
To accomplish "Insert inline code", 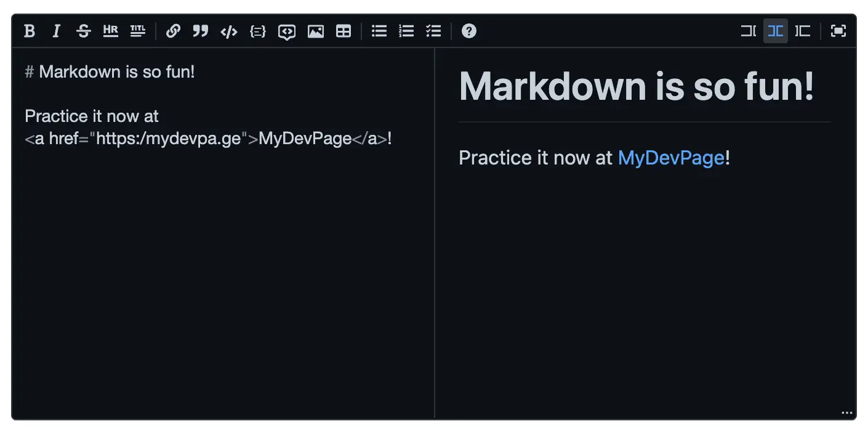I will pyautogui.click(x=229, y=31).
